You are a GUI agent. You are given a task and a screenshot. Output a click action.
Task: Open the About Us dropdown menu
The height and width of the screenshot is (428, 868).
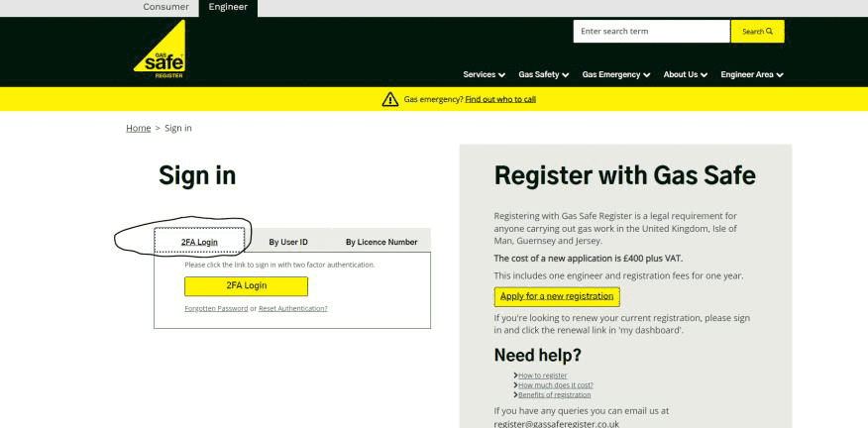point(686,74)
